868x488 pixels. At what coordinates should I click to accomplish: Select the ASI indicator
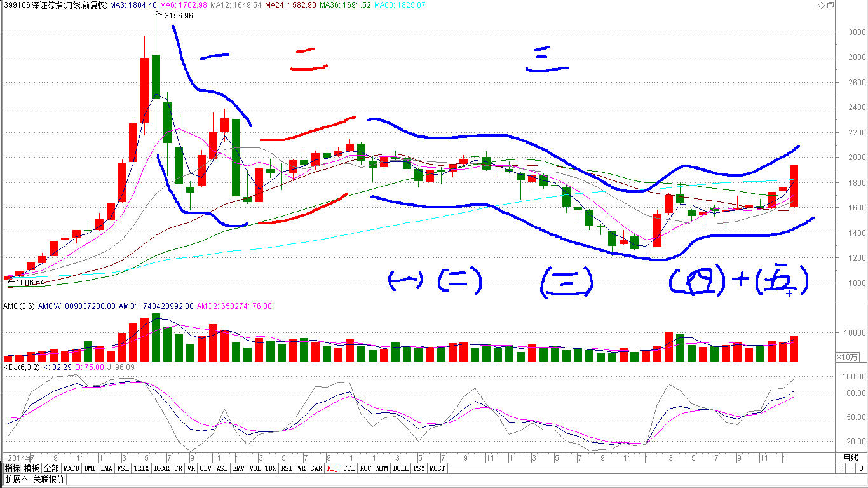[x=222, y=468]
